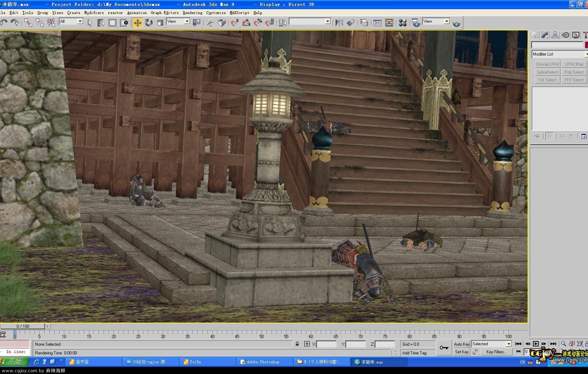Screen dimensions: 588x374
Task: Open the MAXScript menu
Action: coord(239,13)
